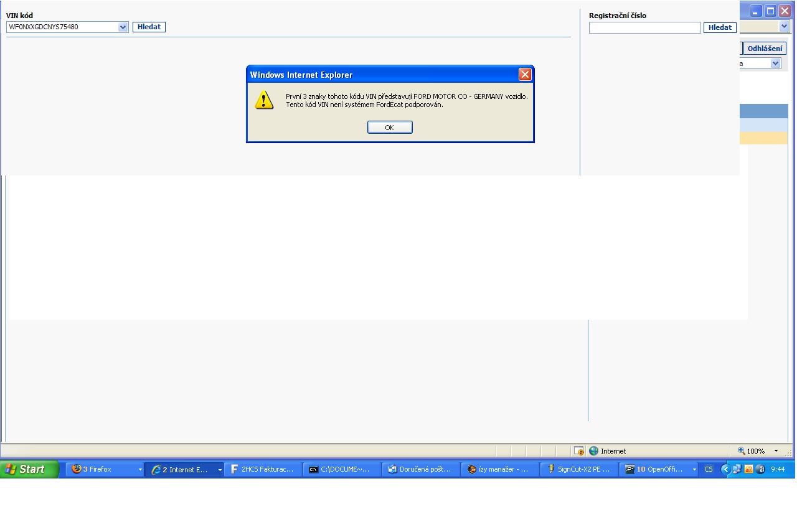Viewport: 797px width, 532px height.
Task: Open the C:\DOCUME~ command prompt window
Action: coord(341,470)
